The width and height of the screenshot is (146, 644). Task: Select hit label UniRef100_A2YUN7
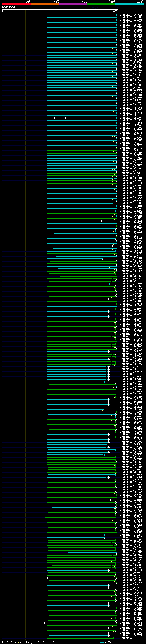(131, 608)
